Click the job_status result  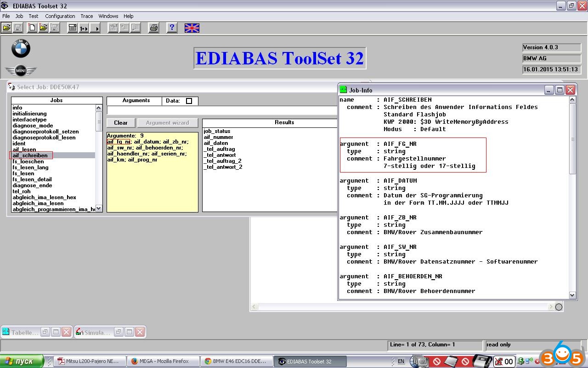(x=217, y=131)
